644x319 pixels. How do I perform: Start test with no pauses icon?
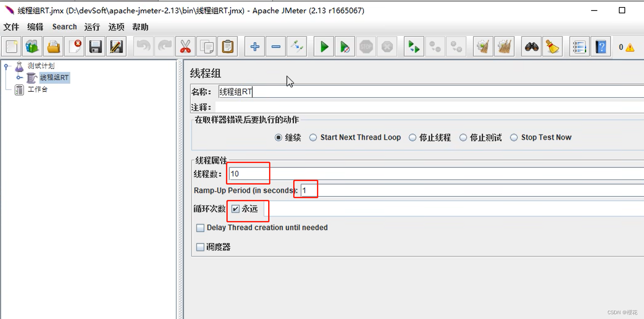[x=345, y=46]
